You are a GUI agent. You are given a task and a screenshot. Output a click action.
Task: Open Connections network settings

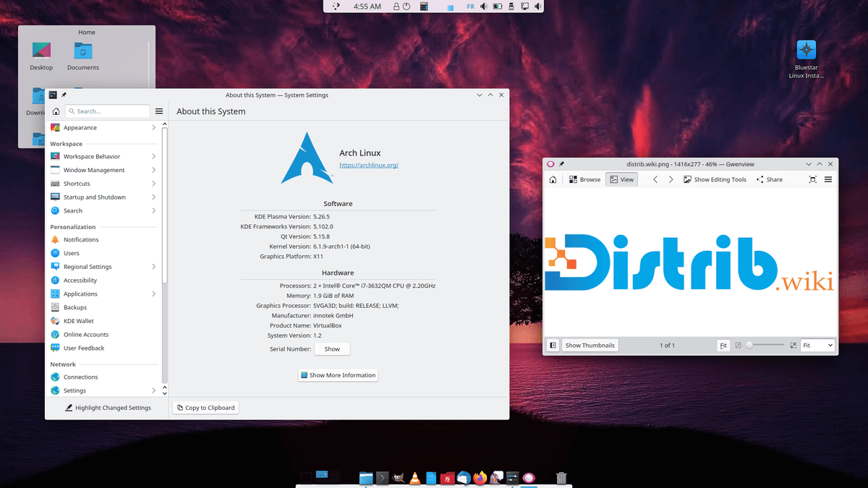point(103,377)
